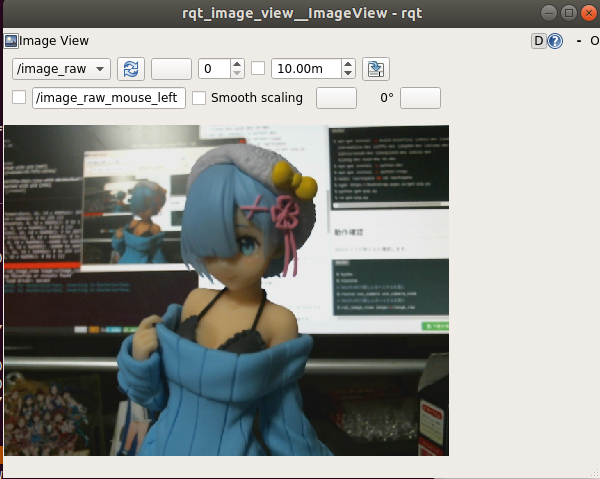Click the D dock toggle button
Screen dimensions: 600x479
click(x=538, y=41)
